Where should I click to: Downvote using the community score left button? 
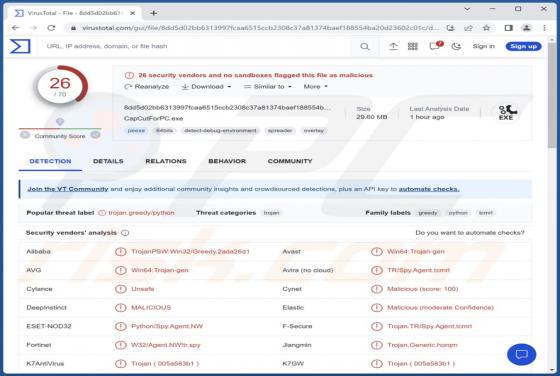tap(25, 135)
